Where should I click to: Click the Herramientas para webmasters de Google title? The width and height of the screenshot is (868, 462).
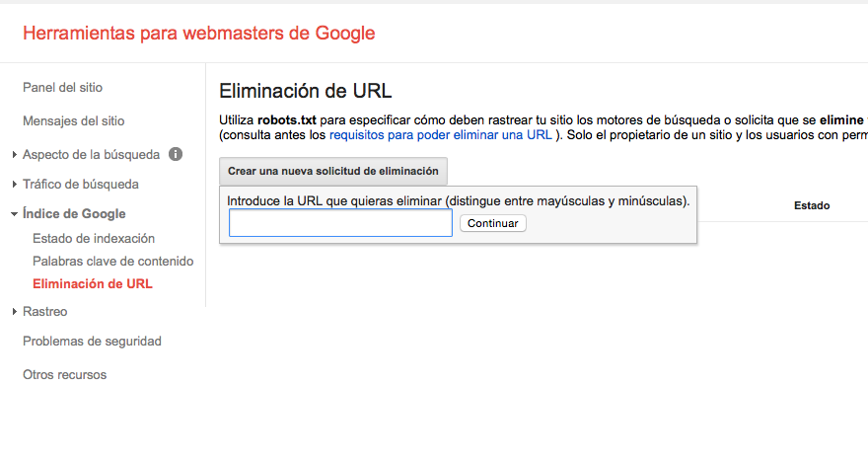tap(198, 34)
